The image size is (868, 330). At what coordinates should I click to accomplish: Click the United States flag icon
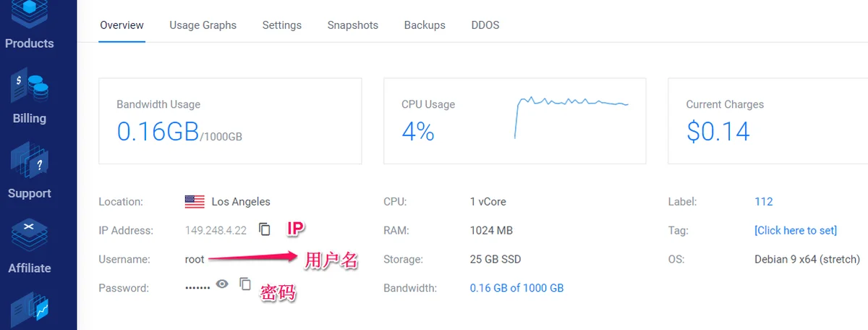(x=195, y=202)
